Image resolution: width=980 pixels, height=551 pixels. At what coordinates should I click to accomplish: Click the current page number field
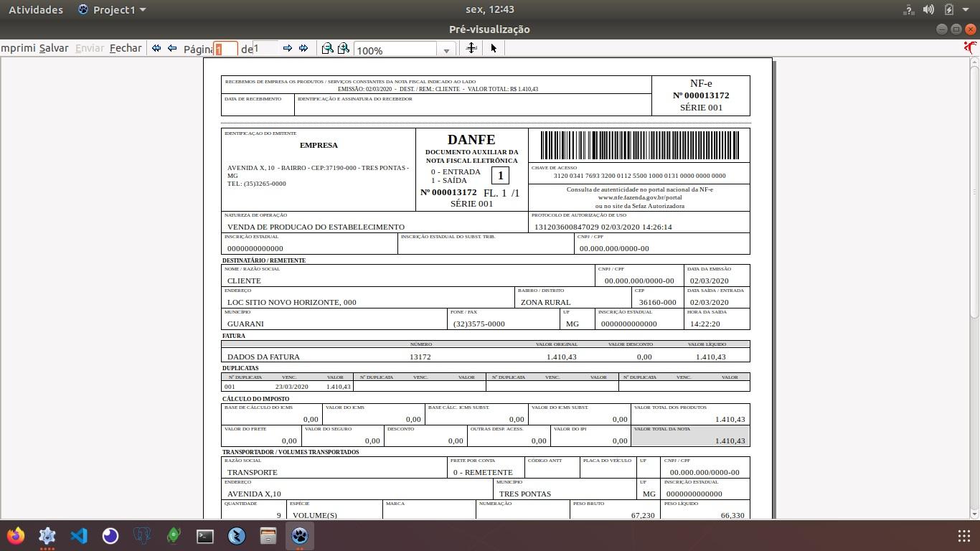(226, 49)
